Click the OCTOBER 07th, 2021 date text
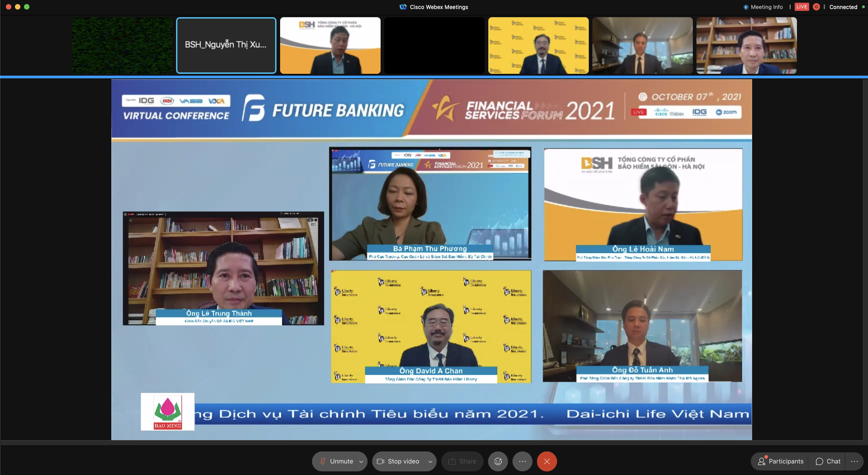 696,96
